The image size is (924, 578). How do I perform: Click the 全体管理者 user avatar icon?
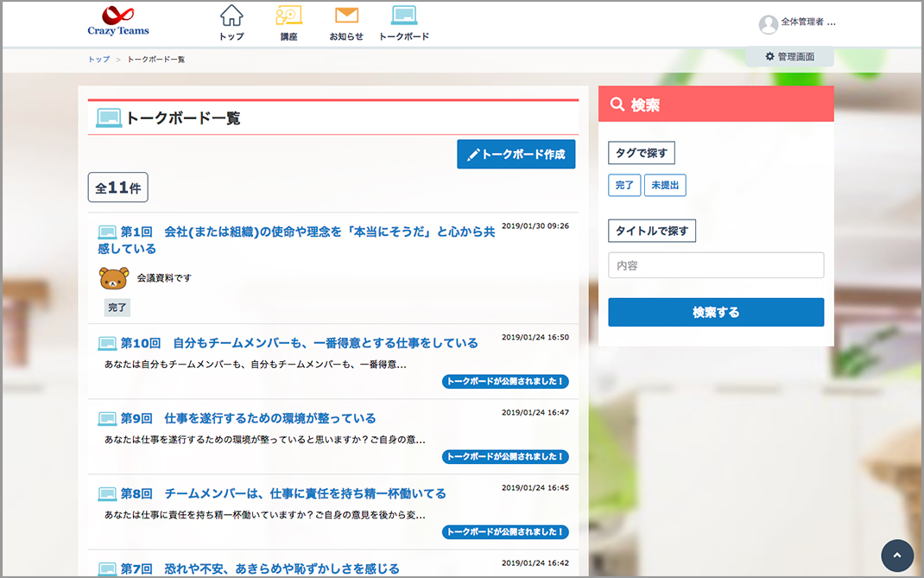pyautogui.click(x=769, y=24)
